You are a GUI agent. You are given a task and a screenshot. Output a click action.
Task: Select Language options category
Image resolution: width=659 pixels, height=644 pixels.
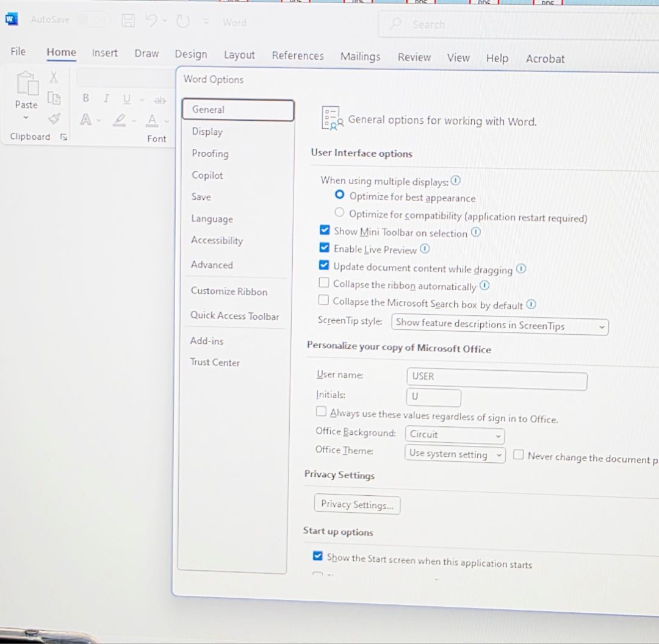coord(212,219)
